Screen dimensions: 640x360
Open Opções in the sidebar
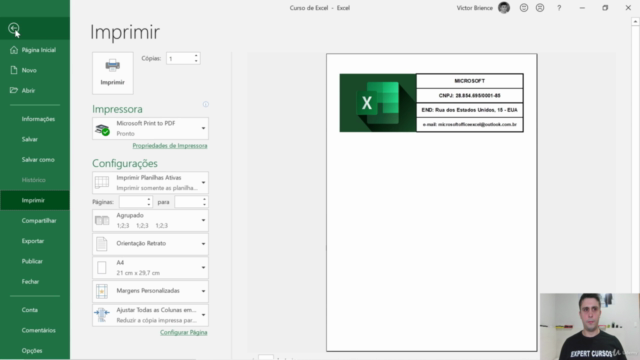click(35, 351)
